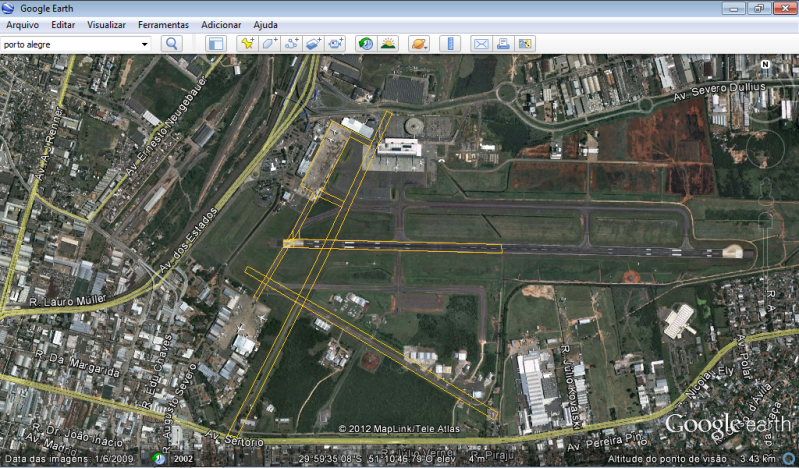Expand the search history dropdown arrow

point(145,44)
